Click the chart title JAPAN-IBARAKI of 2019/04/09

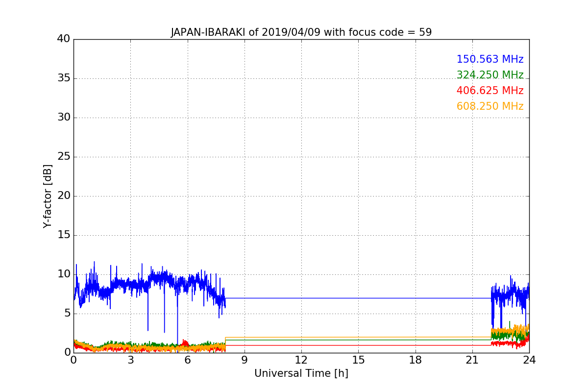(301, 32)
